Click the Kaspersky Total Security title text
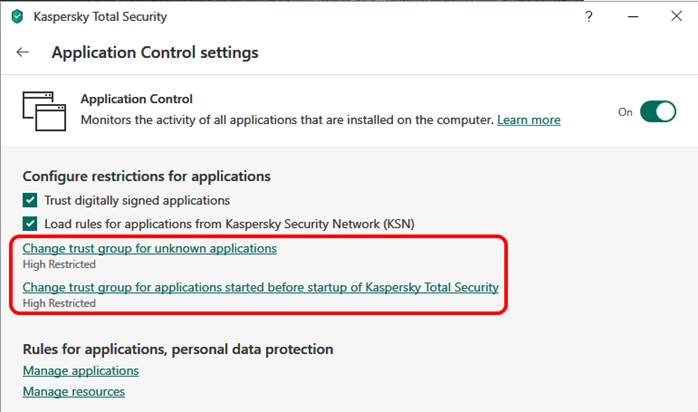698x412 pixels. click(100, 17)
